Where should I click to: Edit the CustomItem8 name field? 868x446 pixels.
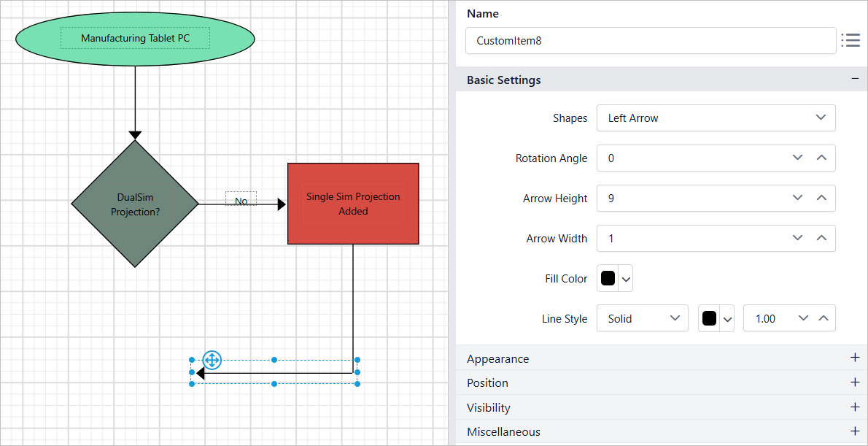(x=651, y=40)
